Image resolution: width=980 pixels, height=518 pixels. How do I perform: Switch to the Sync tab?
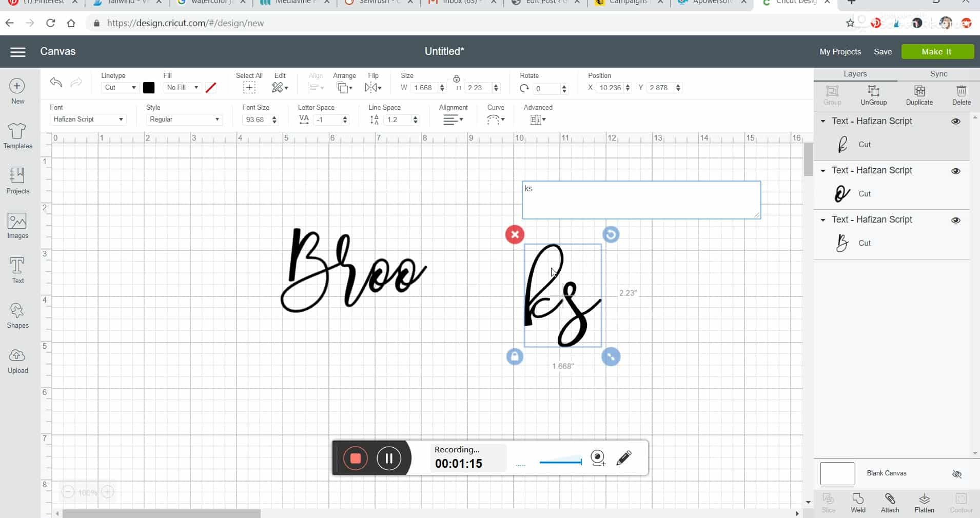click(x=938, y=74)
